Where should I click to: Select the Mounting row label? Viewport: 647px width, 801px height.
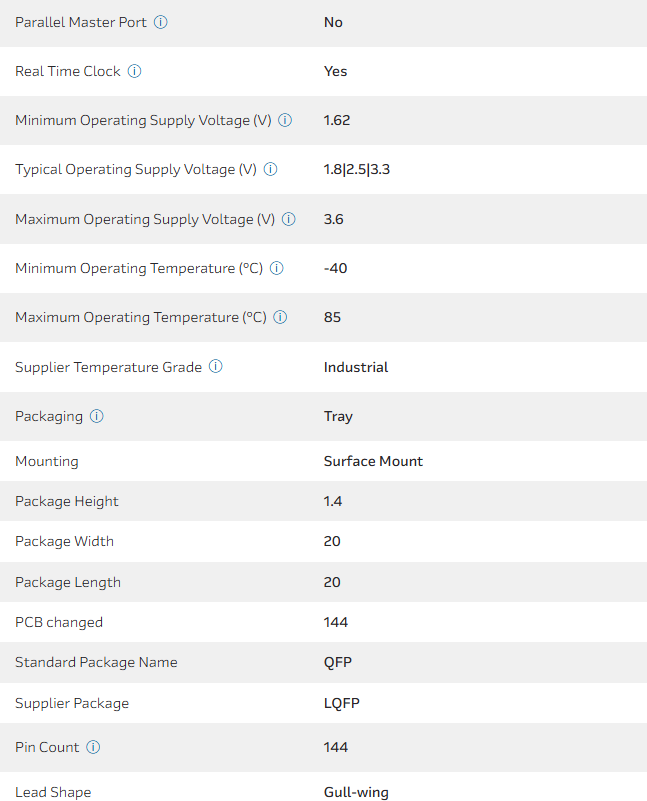[x=46, y=461]
